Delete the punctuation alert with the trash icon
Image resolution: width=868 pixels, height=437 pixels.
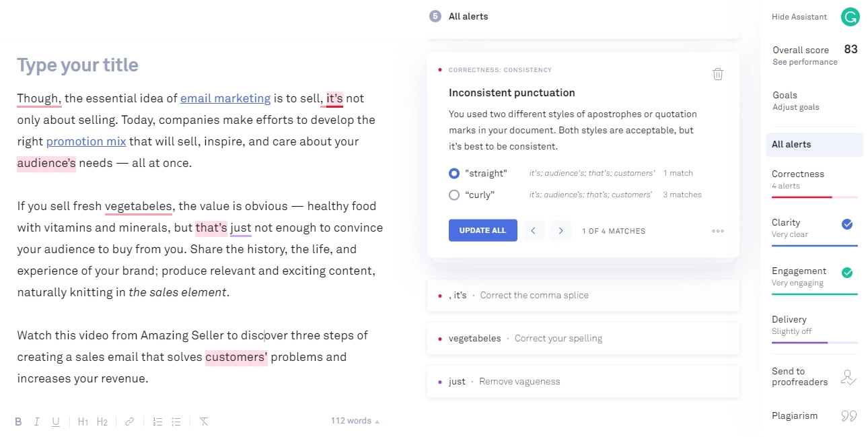tap(717, 73)
